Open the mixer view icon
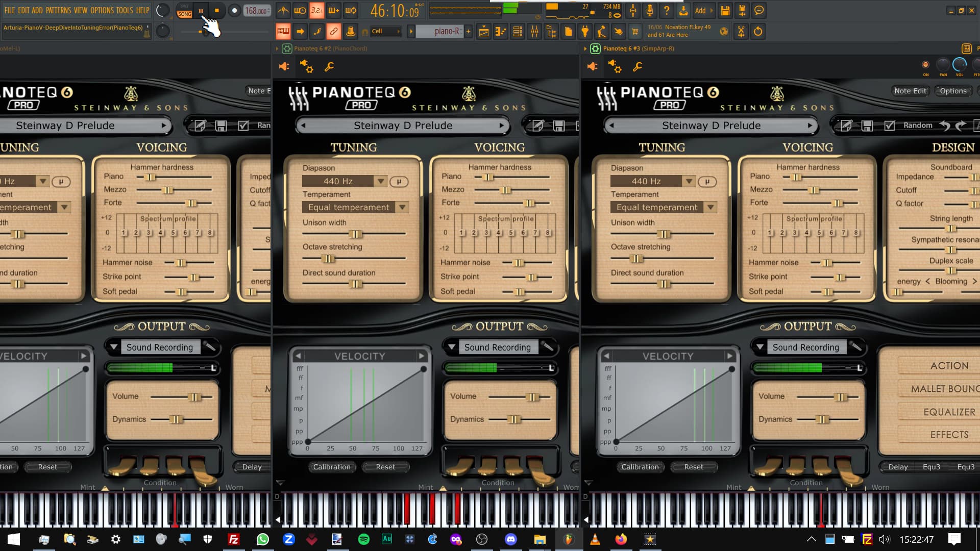Image resolution: width=980 pixels, height=551 pixels. click(x=534, y=32)
